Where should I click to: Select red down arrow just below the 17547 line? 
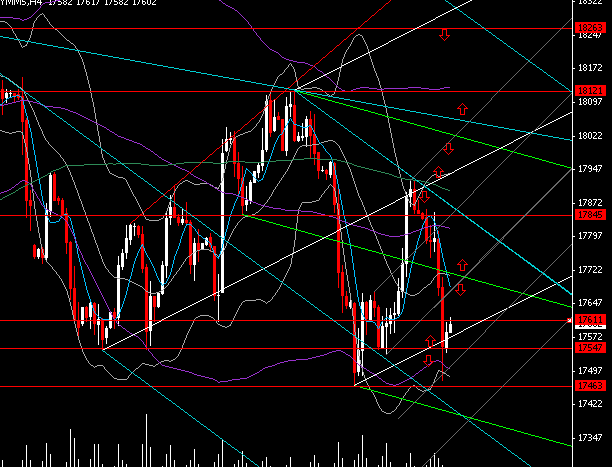pyautogui.click(x=428, y=360)
